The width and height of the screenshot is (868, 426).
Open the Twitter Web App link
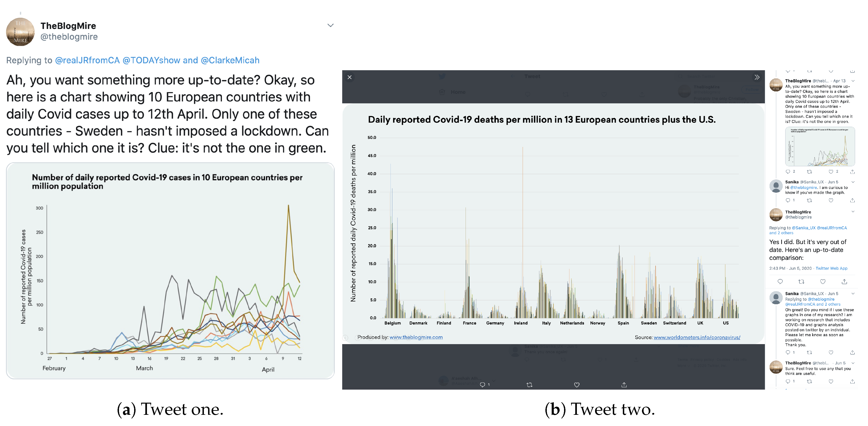(831, 268)
